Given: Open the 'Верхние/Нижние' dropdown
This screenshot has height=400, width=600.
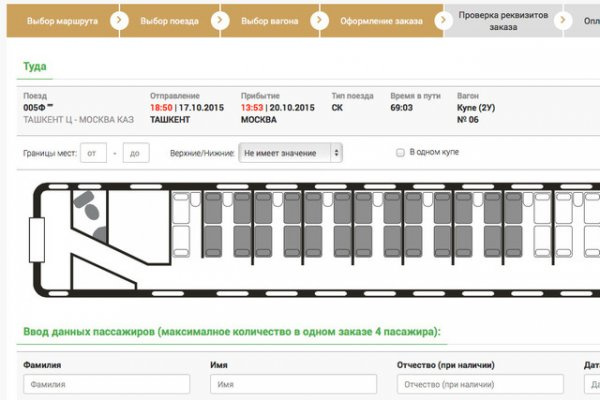Looking at the screenshot, I should [x=291, y=153].
